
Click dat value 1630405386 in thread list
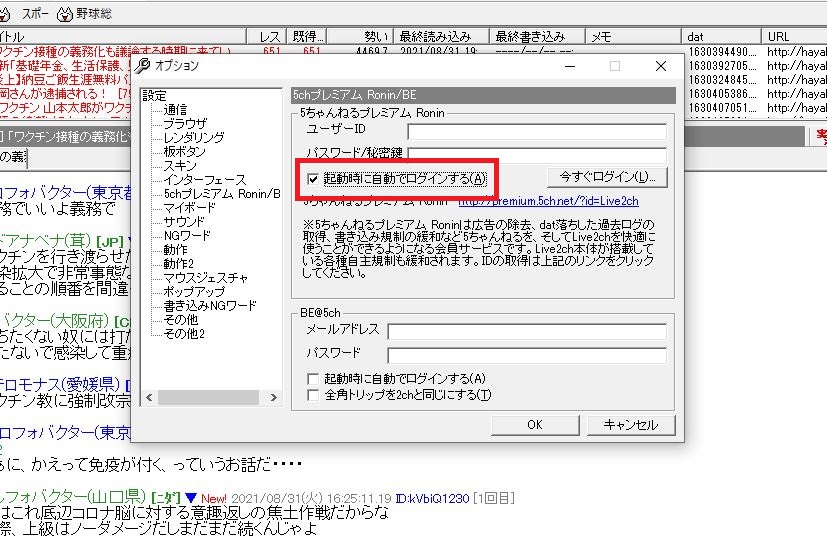pos(722,94)
